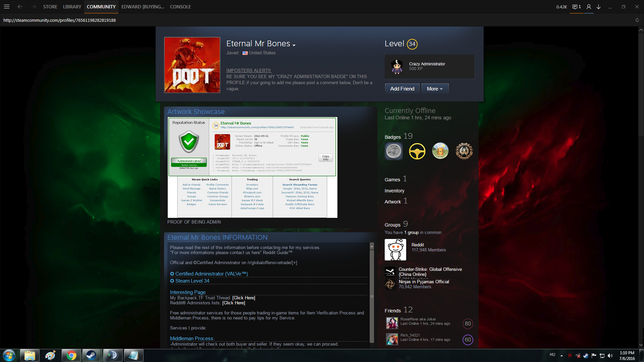Expand name history arrow beside Eternal Mr Bones
The image size is (644, 362).
click(294, 45)
